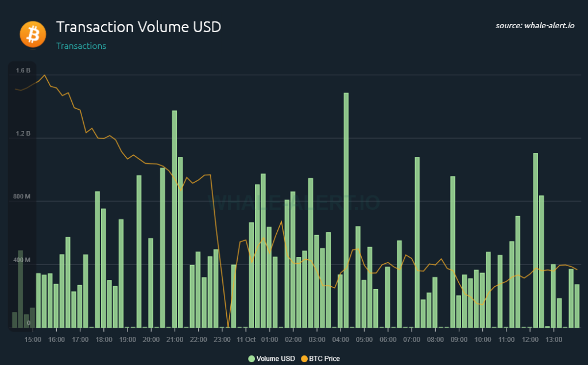Select the 13:00 time axis label
This screenshot has height=365, width=588.
[x=554, y=340]
